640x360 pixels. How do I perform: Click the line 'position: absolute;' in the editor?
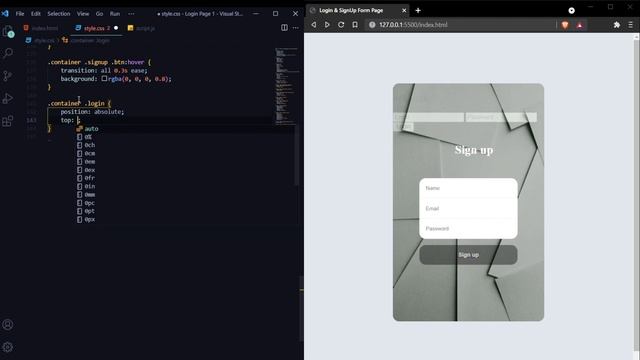92,111
